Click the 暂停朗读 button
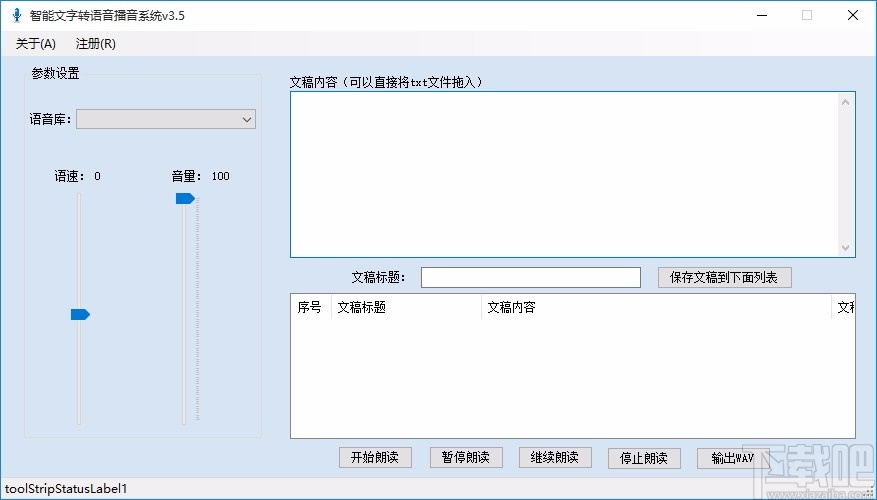The width and height of the screenshot is (877, 500). click(x=466, y=457)
